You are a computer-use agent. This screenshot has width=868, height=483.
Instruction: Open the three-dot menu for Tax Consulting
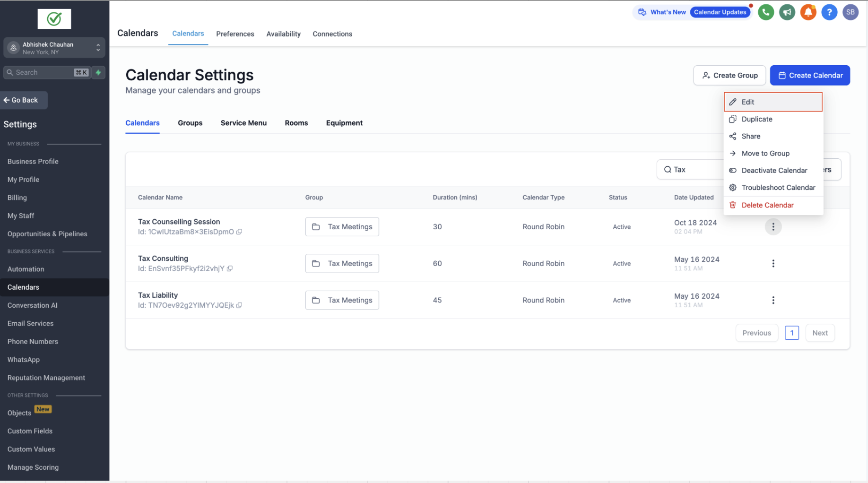pyautogui.click(x=773, y=264)
